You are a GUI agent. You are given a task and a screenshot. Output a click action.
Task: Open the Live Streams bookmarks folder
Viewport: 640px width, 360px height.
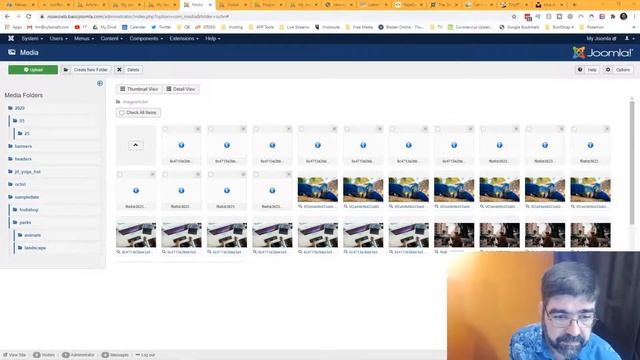click(x=294, y=27)
